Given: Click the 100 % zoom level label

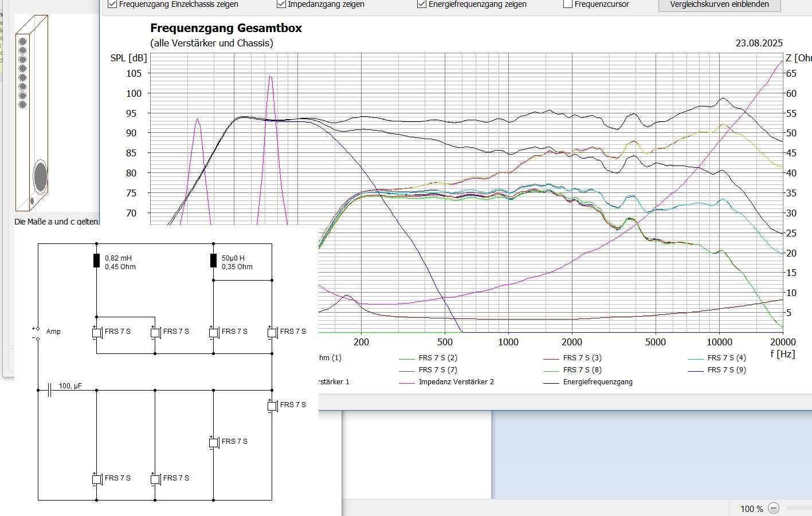Looking at the screenshot, I should [x=751, y=509].
